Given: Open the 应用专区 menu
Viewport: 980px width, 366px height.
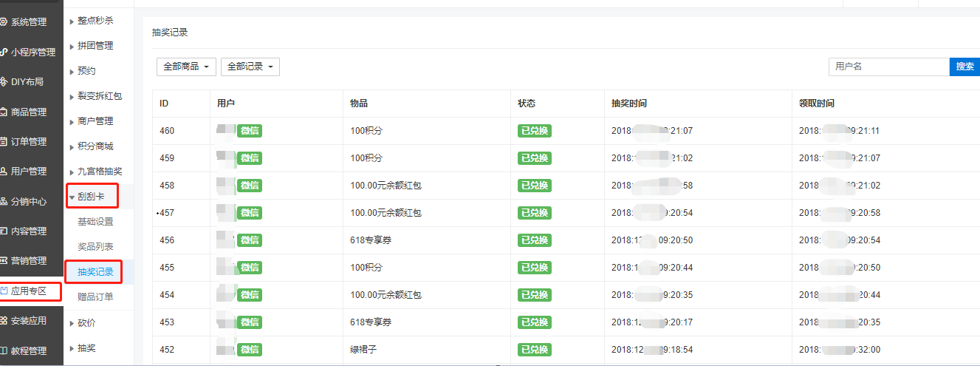Looking at the screenshot, I should pos(30,291).
